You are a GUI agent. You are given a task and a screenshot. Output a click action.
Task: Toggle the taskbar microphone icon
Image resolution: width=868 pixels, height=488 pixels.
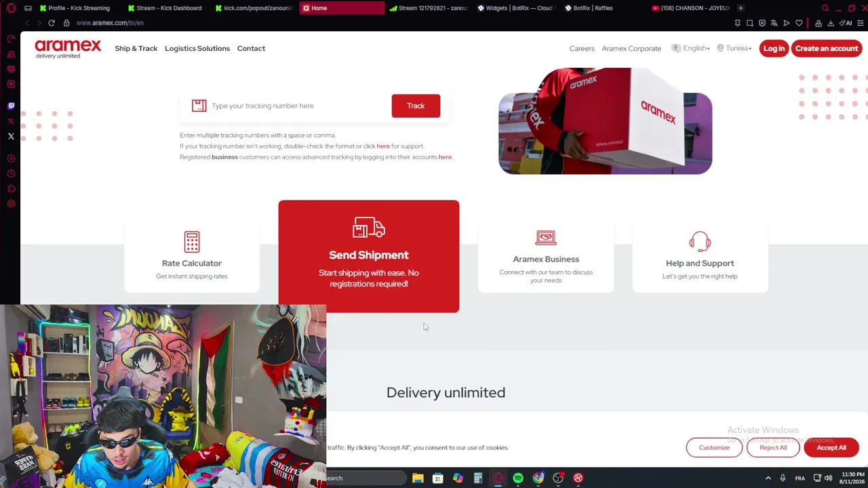[783, 478]
